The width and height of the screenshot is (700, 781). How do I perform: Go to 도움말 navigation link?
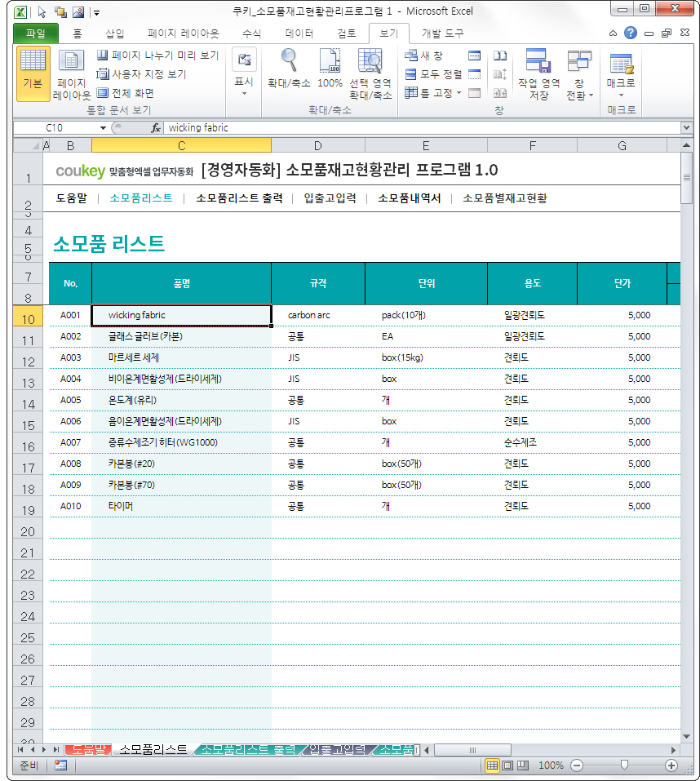tap(71, 198)
